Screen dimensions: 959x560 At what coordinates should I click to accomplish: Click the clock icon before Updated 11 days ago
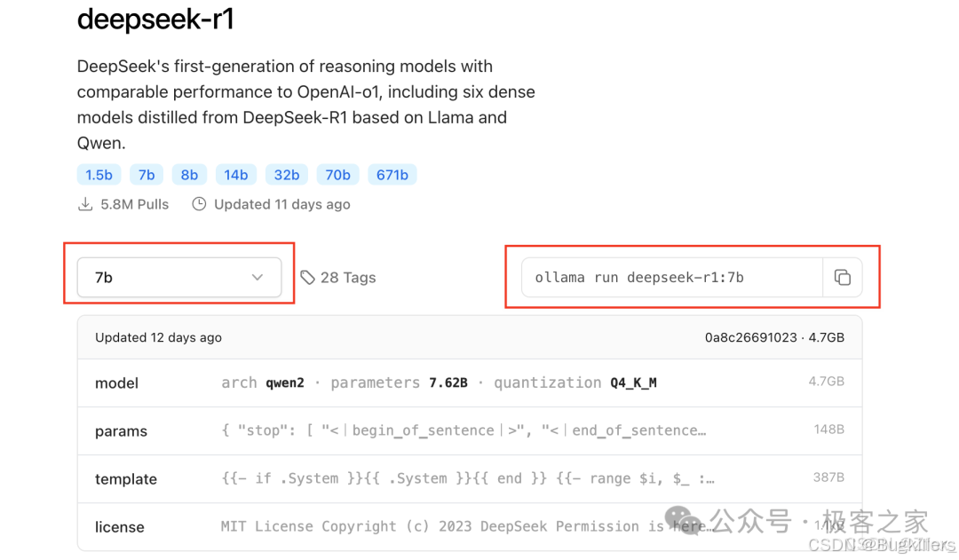[x=199, y=204]
